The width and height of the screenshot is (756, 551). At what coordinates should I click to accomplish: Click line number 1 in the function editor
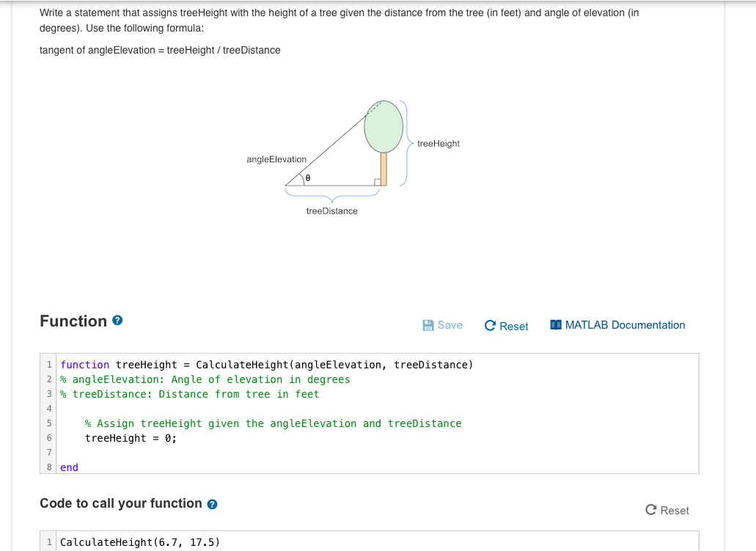[x=48, y=365]
